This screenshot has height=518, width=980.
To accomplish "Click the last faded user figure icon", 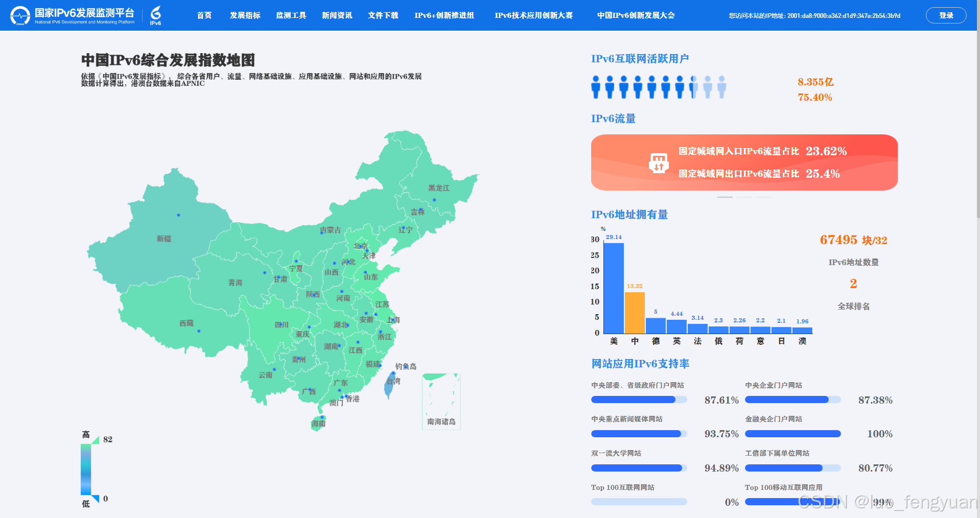I will pos(721,87).
